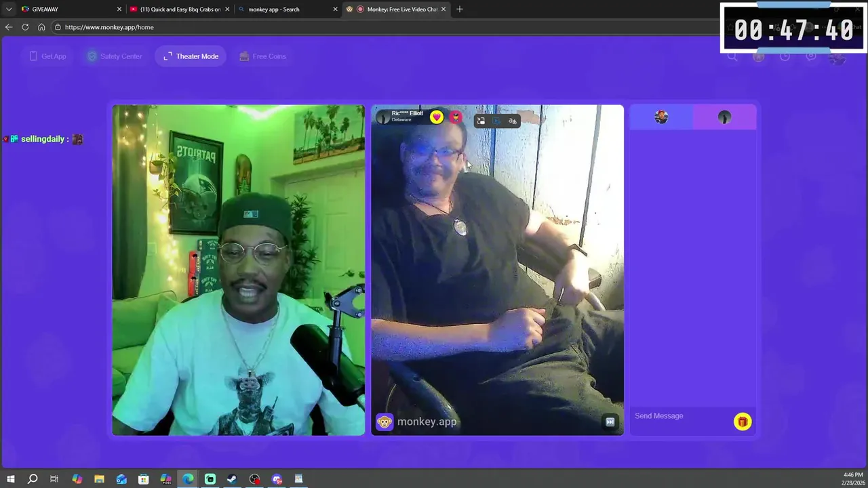Expand the browser tab list dropdown
This screenshot has height=488, width=868.
pyautogui.click(x=8, y=9)
